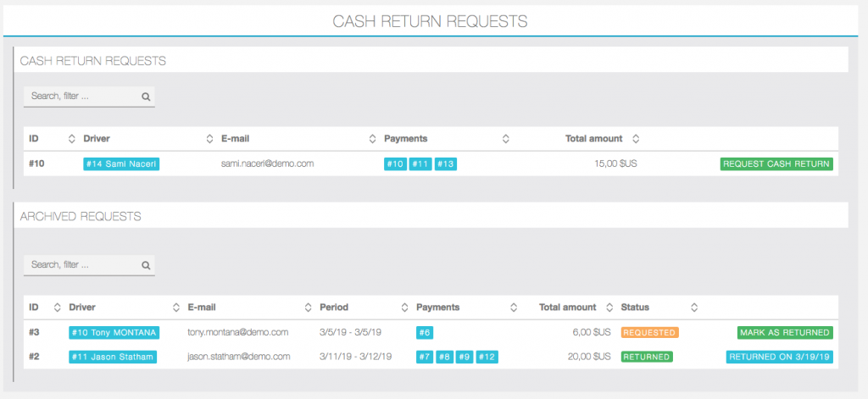
Task: Sort cash return requests by Payments arrows
Action: click(505, 139)
